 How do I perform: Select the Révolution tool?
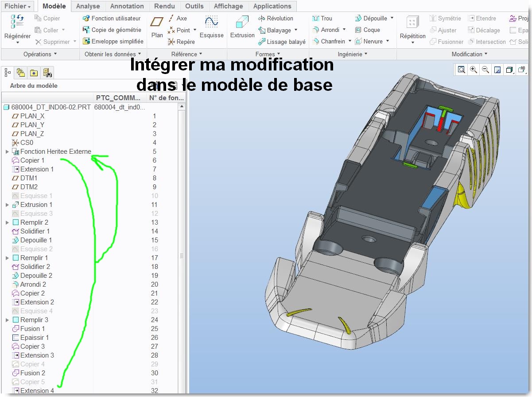276,18
